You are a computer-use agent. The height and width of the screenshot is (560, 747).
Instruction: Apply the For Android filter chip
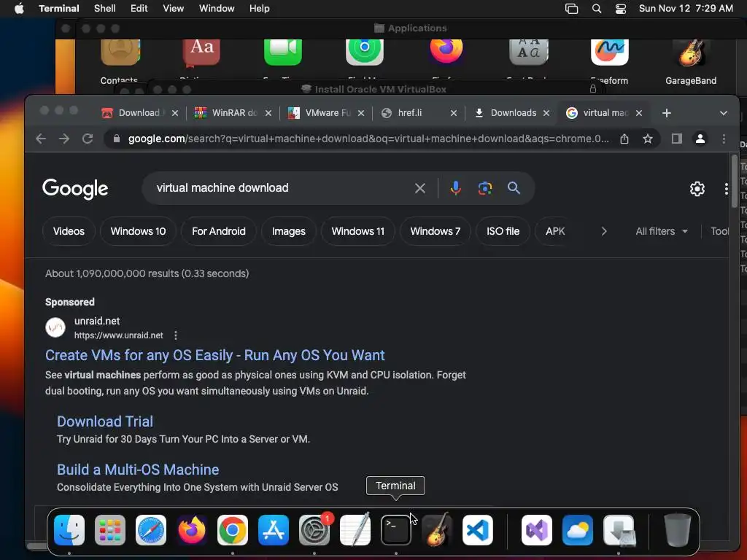(219, 231)
